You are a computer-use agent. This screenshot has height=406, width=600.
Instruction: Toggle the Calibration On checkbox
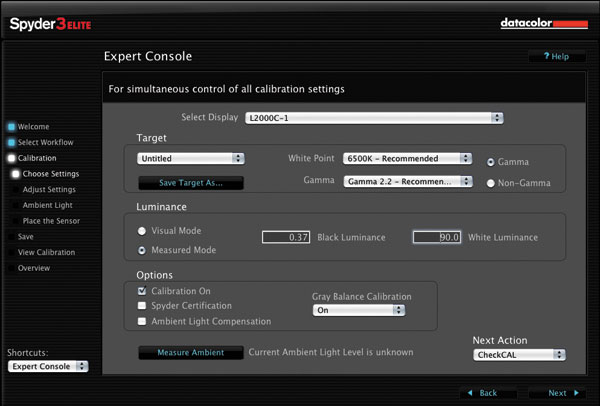pos(142,291)
